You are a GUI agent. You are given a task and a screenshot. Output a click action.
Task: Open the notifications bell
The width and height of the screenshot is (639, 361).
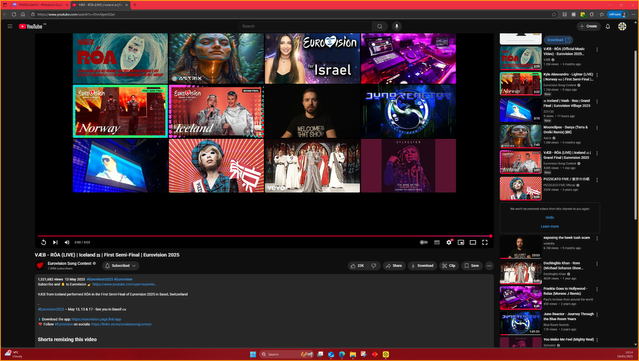point(608,26)
